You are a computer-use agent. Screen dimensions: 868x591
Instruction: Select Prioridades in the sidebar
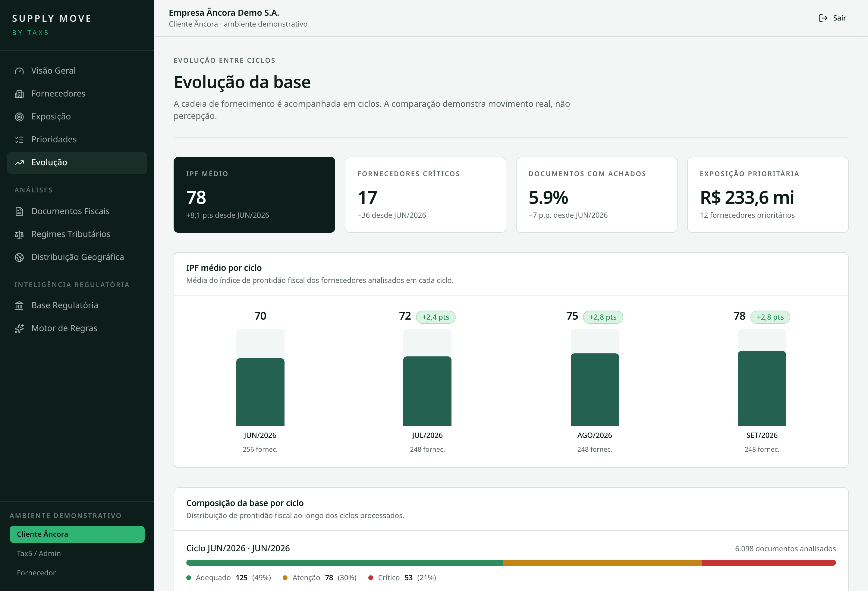point(77,140)
